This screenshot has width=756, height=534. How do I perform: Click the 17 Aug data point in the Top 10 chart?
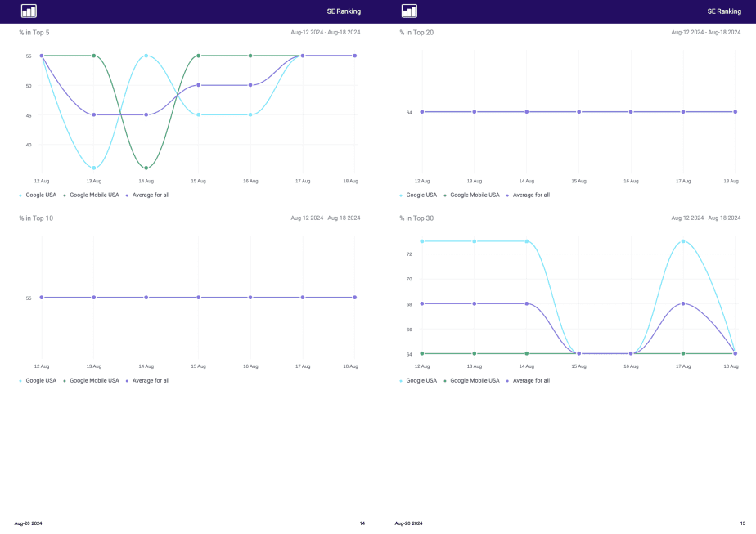(303, 298)
